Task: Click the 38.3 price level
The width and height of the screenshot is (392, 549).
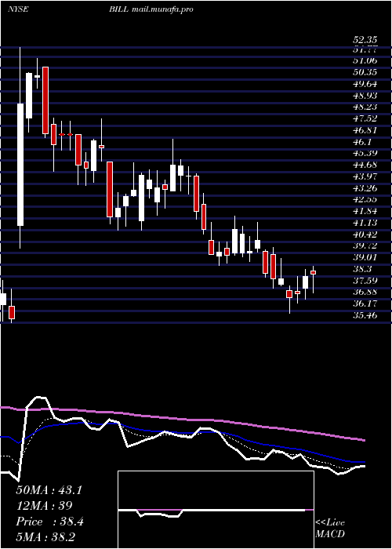Action: click(362, 269)
